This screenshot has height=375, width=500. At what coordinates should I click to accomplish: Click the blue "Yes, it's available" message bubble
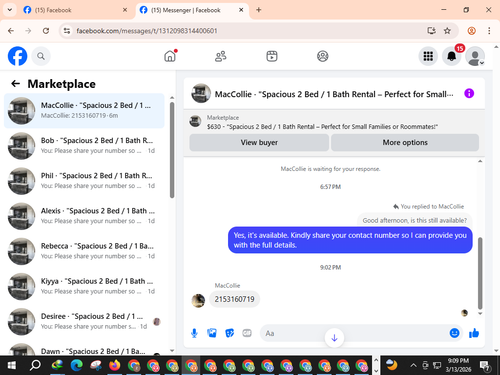pos(350,240)
